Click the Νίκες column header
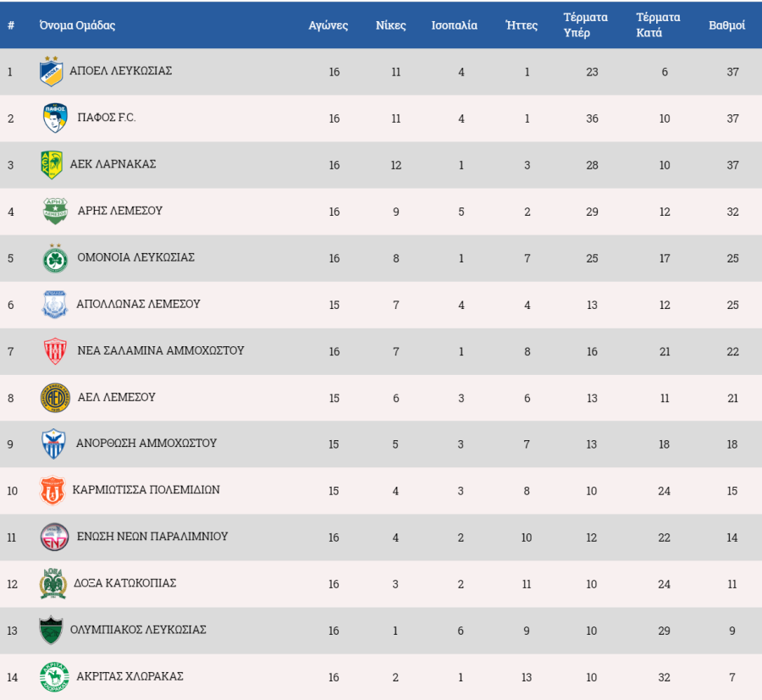Viewport: 762px width, 700px height. point(390,25)
